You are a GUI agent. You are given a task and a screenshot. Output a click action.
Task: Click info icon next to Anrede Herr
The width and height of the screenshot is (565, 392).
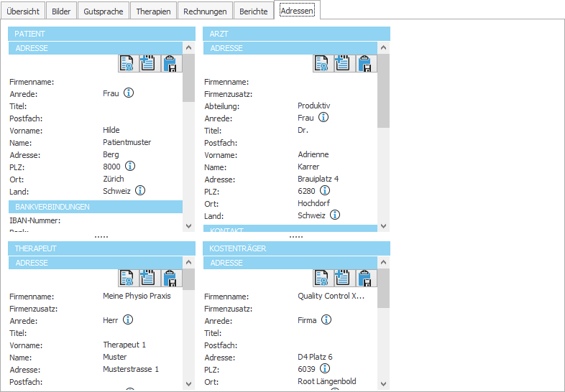point(128,320)
